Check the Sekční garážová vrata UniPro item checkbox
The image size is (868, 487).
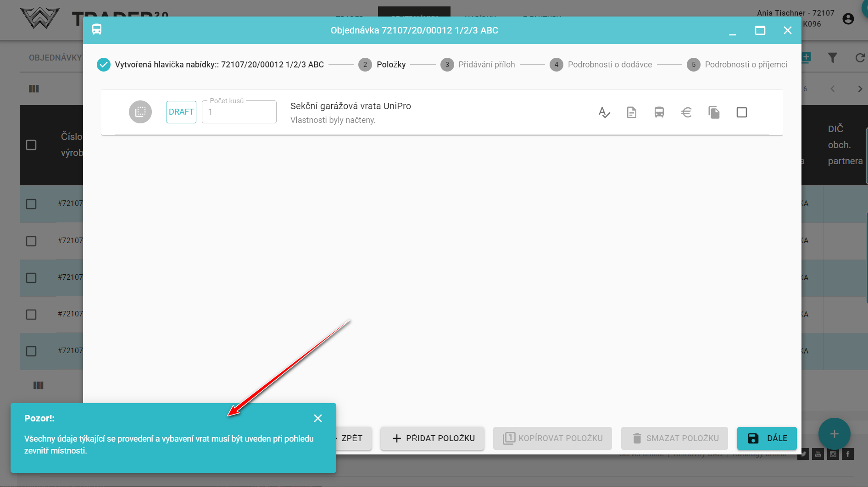point(742,112)
